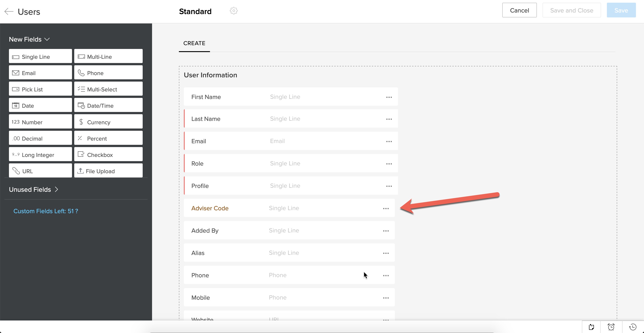Select the Date/Time field type
This screenshot has height=333, width=644.
coord(108,105)
